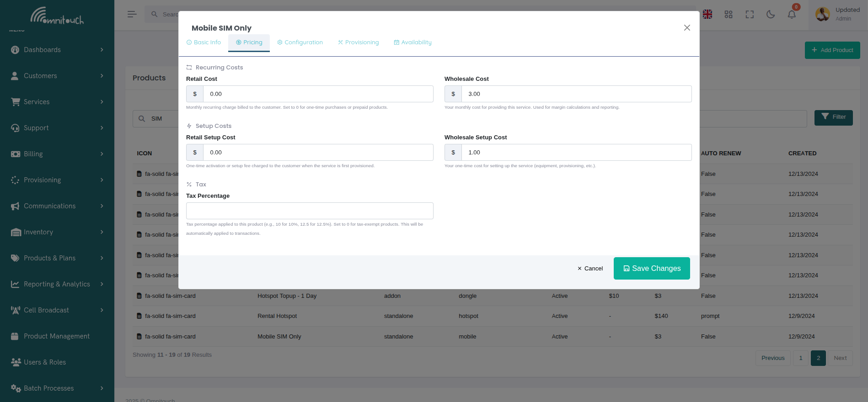Select the Retail Setup Cost field

pos(318,153)
